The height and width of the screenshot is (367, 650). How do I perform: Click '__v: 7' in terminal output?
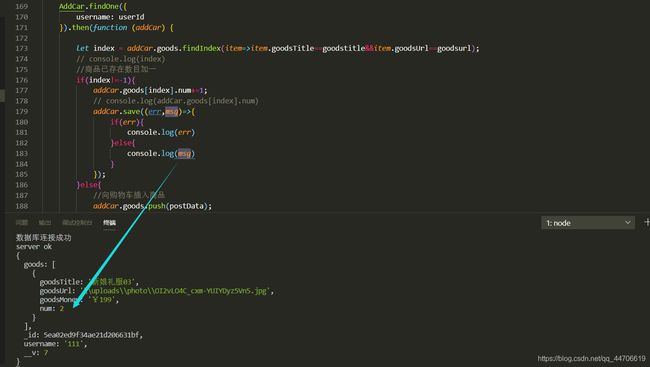point(36,352)
